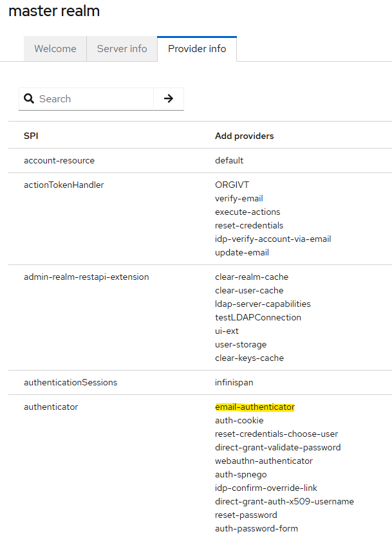Click the webauthn-authenticator provider entry

pyautogui.click(x=264, y=461)
